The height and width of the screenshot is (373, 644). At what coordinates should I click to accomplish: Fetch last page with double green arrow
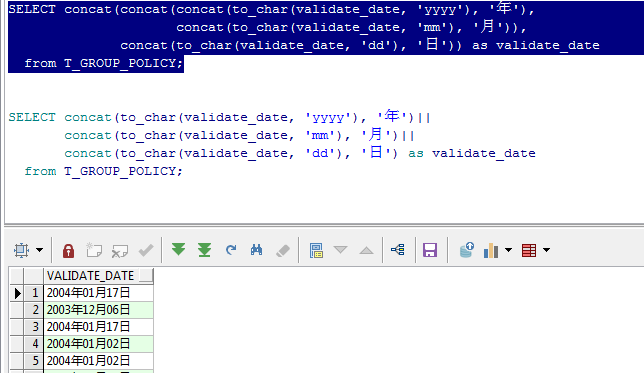click(x=204, y=249)
